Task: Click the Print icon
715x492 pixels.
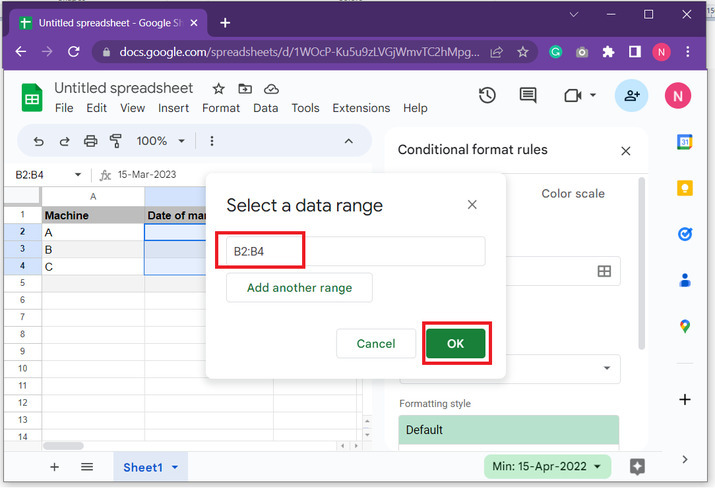Action: tap(90, 141)
